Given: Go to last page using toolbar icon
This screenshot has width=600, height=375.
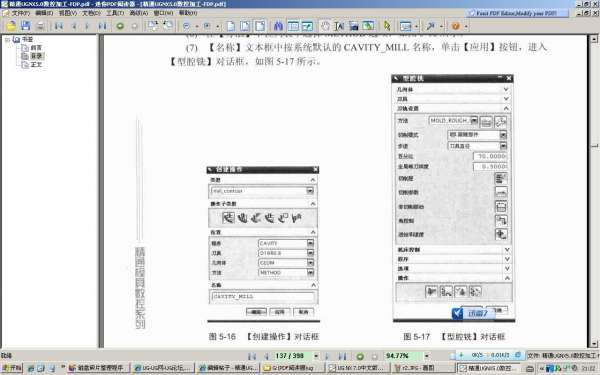Looking at the screenshot, I should [102, 26].
